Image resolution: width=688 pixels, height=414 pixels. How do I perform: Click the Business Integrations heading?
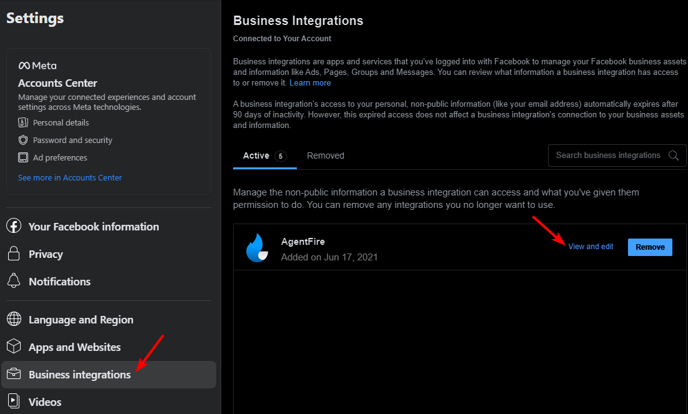click(x=298, y=21)
